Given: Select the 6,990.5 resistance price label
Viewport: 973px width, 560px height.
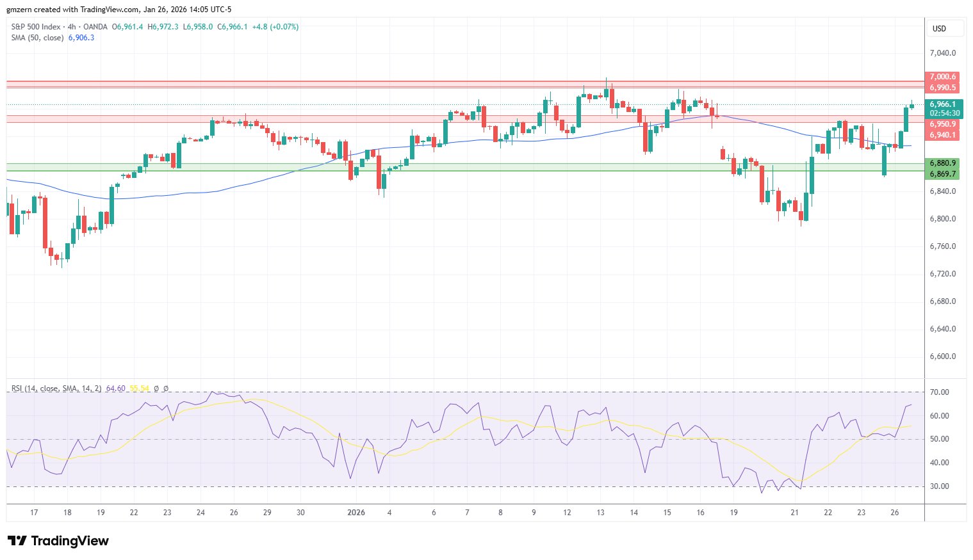Looking at the screenshot, I should (x=943, y=88).
